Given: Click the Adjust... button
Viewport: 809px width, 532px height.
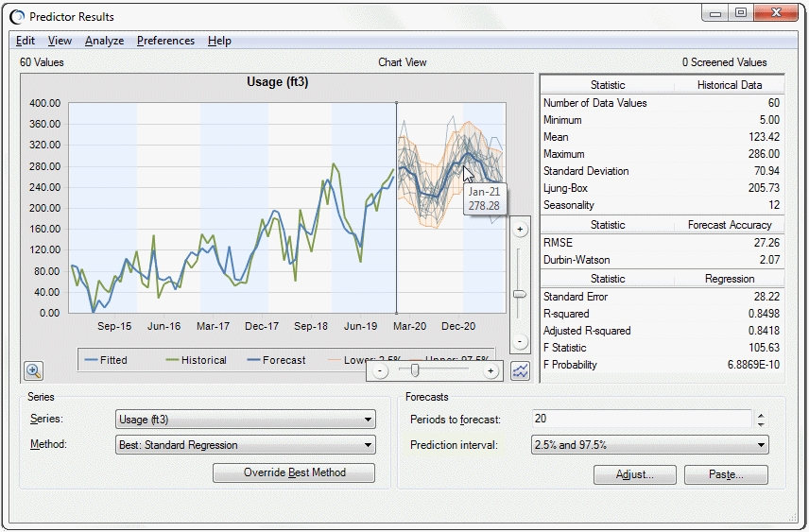Looking at the screenshot, I should [634, 474].
